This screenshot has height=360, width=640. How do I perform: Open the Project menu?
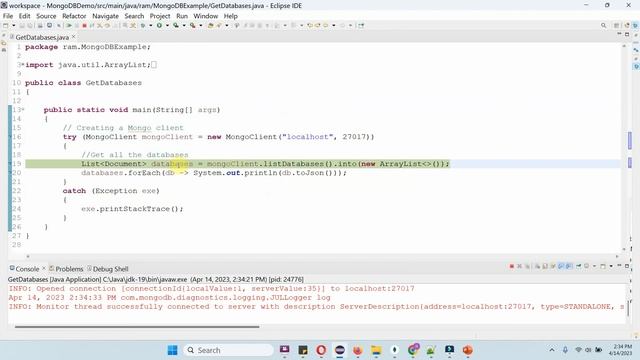pos(160,16)
